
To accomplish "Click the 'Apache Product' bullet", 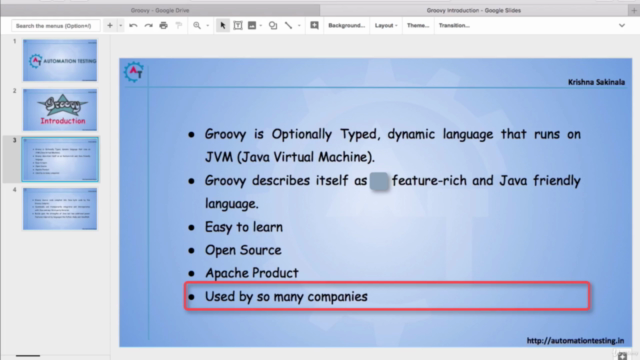I will pos(251,273).
